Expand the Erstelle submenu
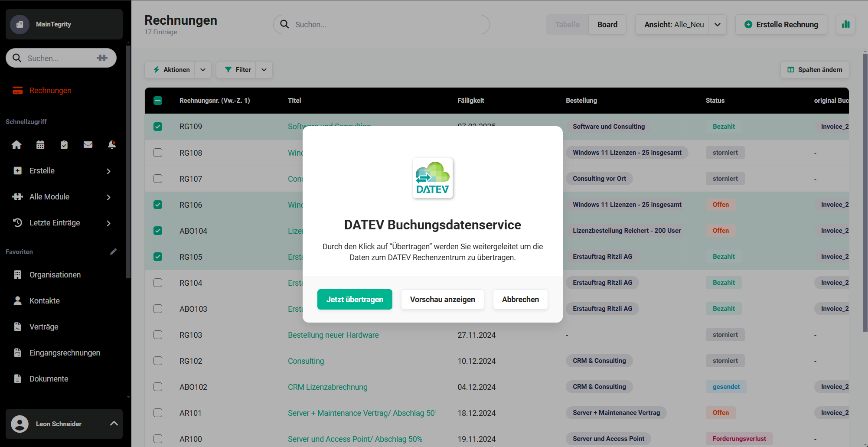Viewport: 868px width, 447px height. (108, 171)
